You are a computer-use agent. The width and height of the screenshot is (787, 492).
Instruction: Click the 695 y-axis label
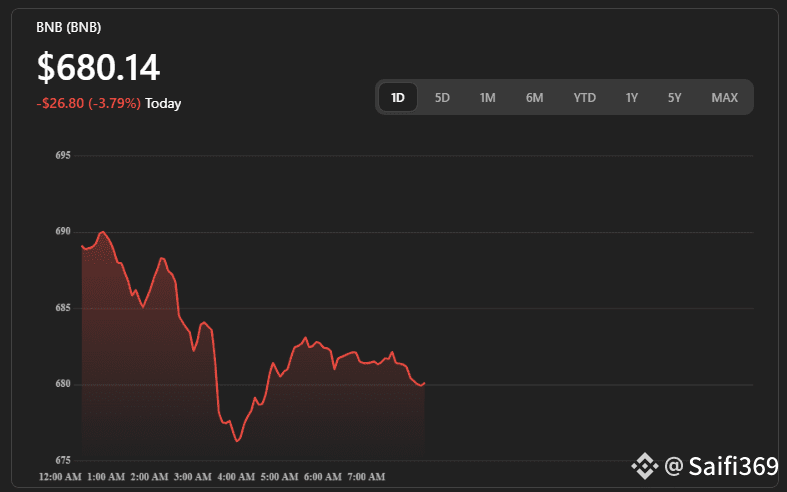63,156
